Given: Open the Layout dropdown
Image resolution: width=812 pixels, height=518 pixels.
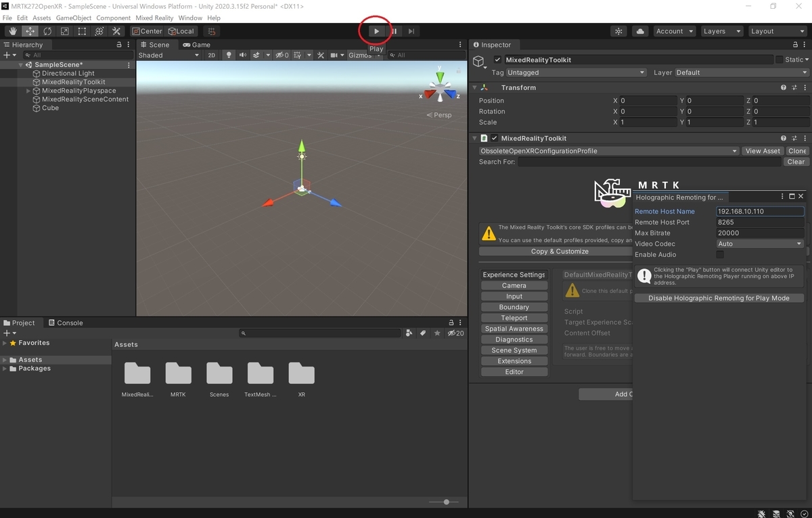Looking at the screenshot, I should [x=777, y=31].
